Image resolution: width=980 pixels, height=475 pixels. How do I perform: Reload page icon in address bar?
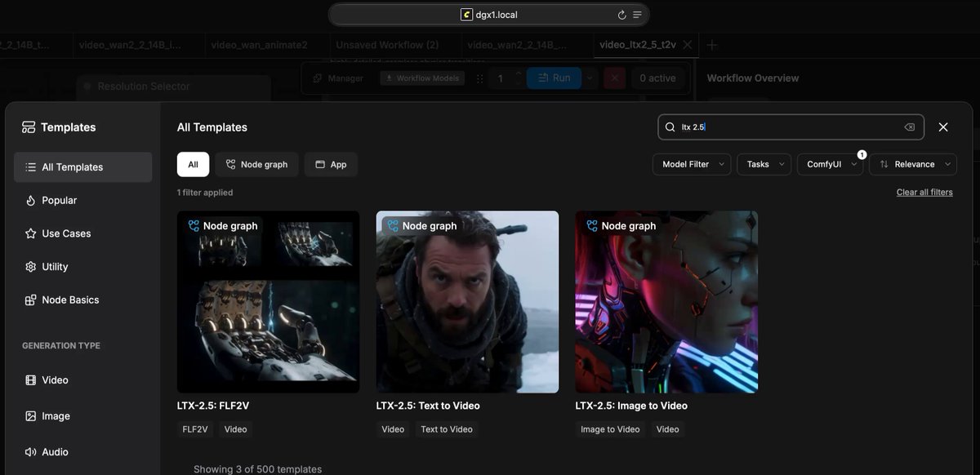click(x=621, y=15)
